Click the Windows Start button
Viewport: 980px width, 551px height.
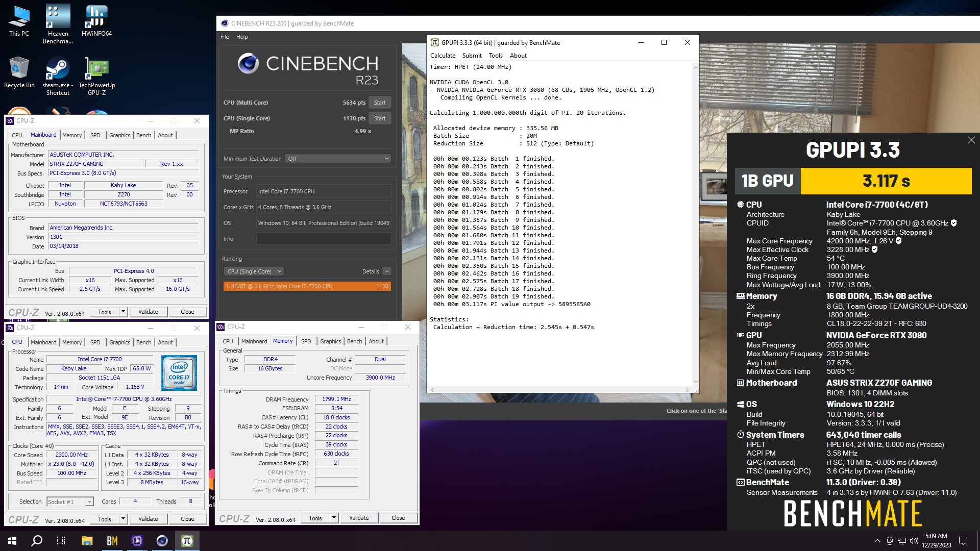pos(12,541)
